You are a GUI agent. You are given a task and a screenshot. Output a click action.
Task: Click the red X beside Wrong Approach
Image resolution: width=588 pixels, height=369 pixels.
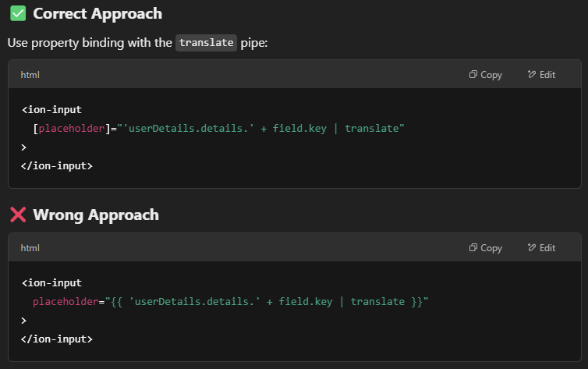[x=17, y=215]
